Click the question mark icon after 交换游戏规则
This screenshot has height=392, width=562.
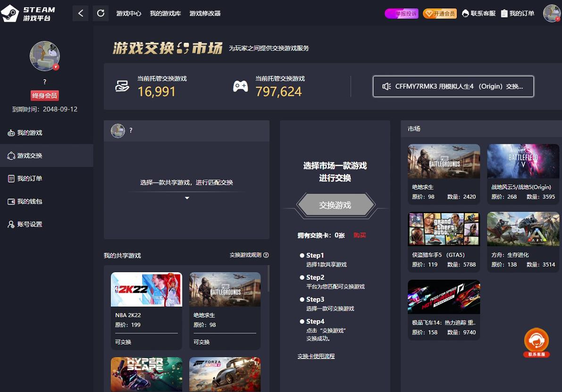click(266, 255)
